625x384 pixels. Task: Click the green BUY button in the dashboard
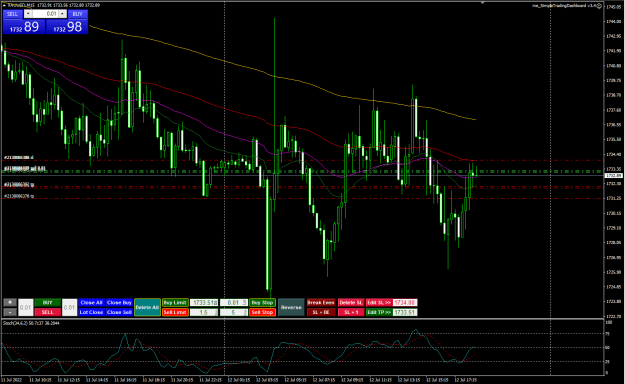pos(47,303)
